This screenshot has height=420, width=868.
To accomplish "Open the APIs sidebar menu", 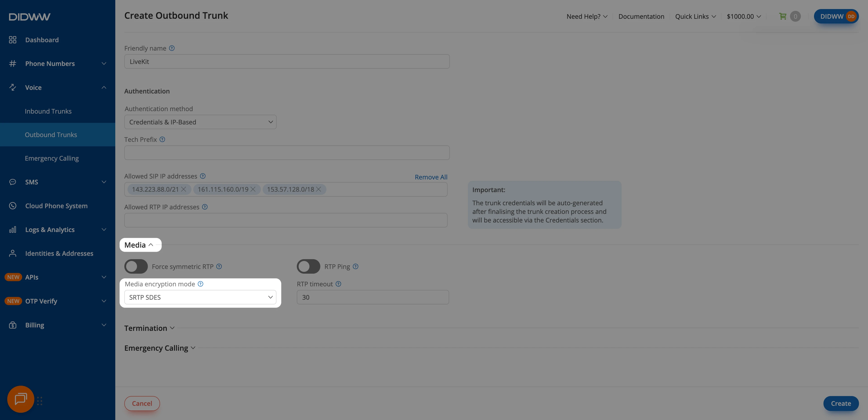I will tap(58, 277).
